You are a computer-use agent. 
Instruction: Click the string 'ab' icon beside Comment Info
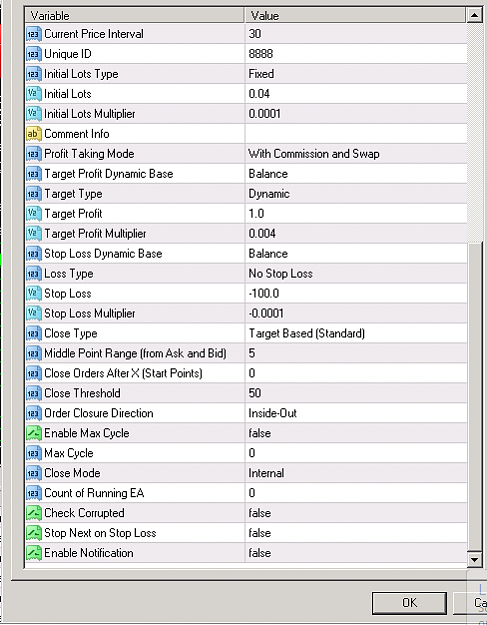34,134
